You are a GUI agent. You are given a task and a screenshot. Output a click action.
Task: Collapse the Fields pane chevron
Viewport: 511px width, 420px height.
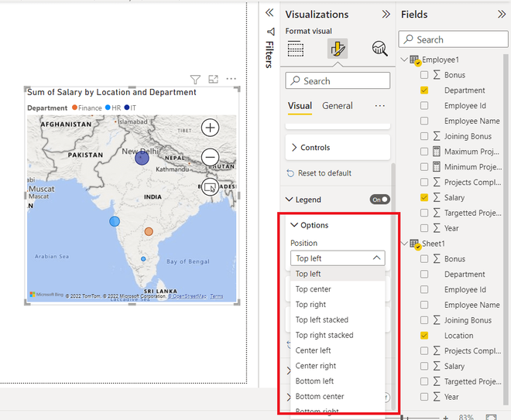click(502, 15)
